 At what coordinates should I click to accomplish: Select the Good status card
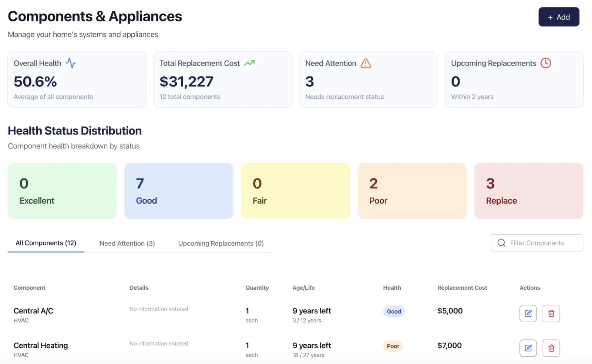pos(179,191)
